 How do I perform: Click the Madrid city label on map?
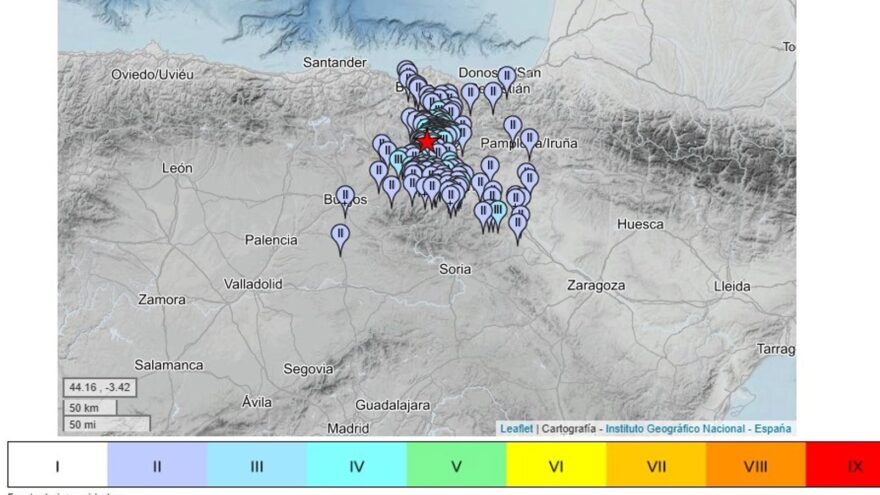(348, 428)
